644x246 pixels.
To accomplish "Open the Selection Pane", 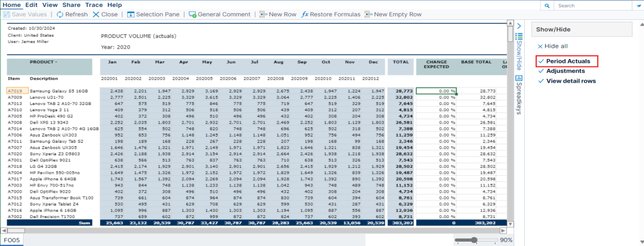I will [x=153, y=14].
